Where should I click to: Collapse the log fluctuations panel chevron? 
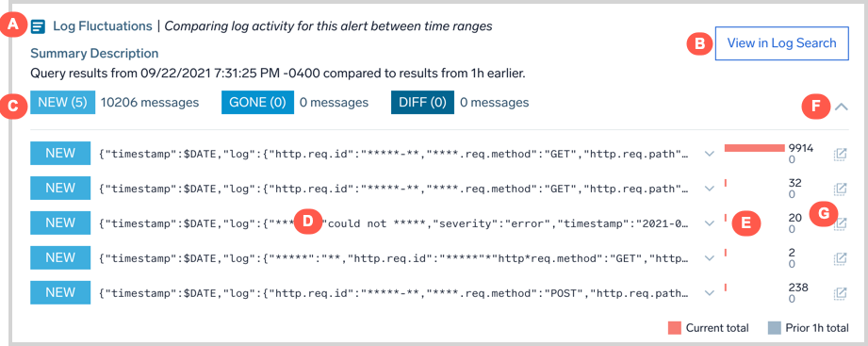click(x=841, y=107)
